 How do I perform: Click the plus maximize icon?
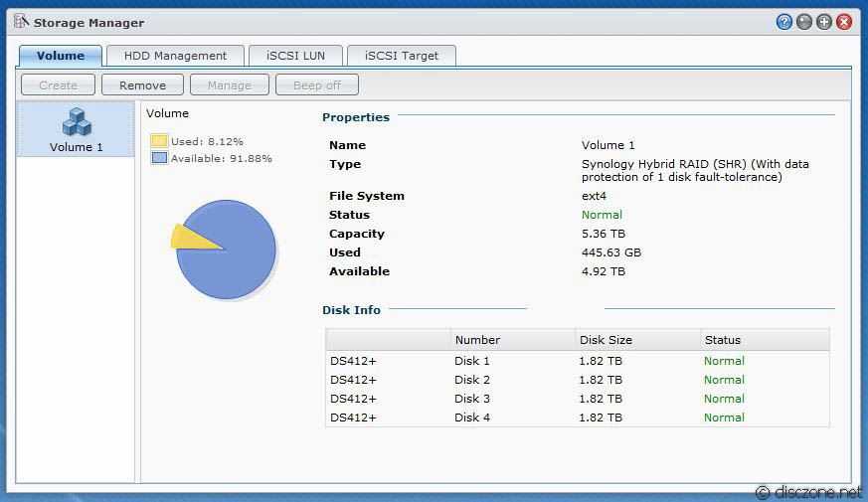point(823,22)
